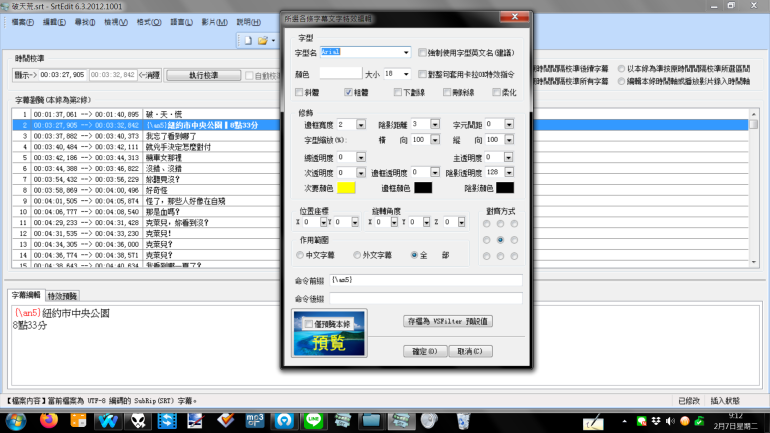Click the orange round tray icon
The width and height of the screenshot is (770, 433).
point(685,421)
